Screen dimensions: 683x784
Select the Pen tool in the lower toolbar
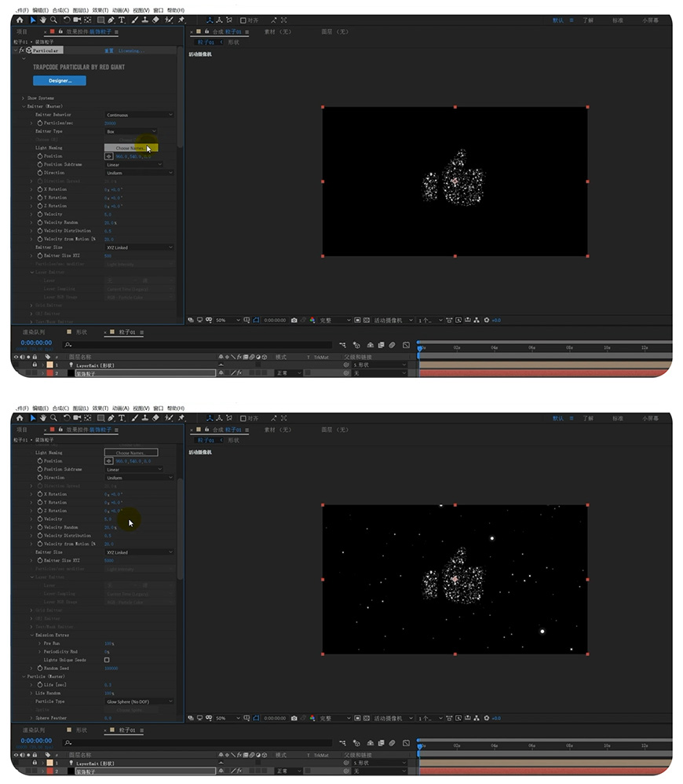[x=111, y=418]
